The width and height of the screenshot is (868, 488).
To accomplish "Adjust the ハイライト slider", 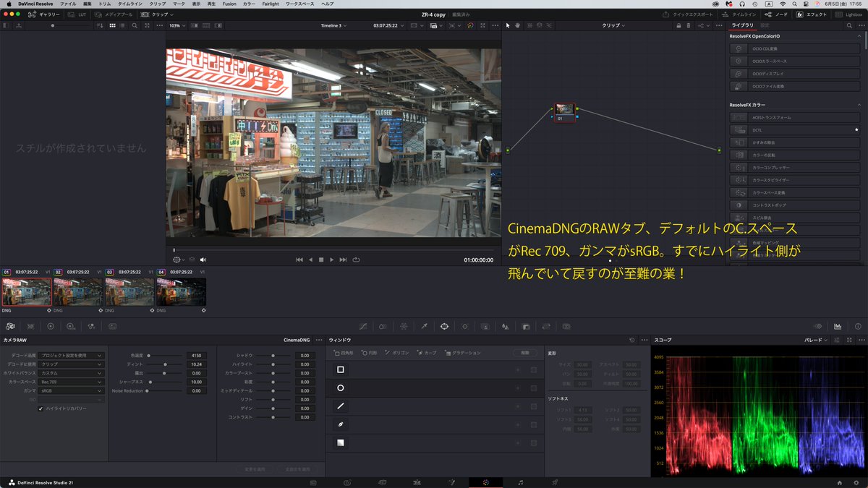I will click(x=273, y=364).
